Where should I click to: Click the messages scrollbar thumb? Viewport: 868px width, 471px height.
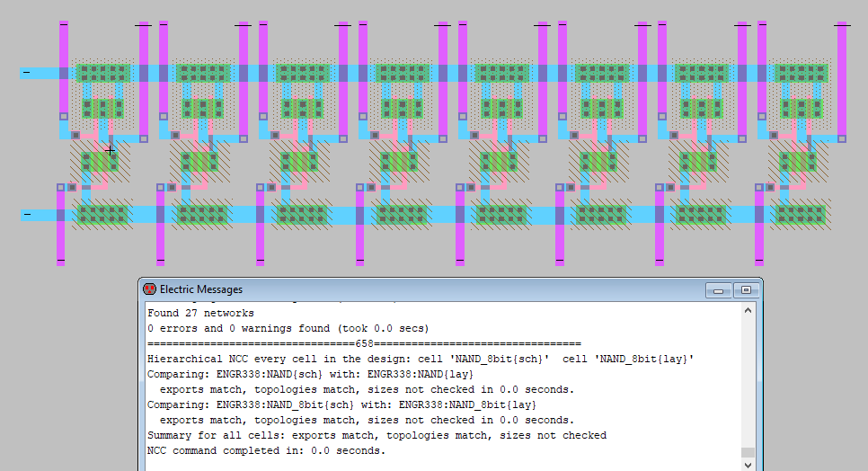coord(748,452)
